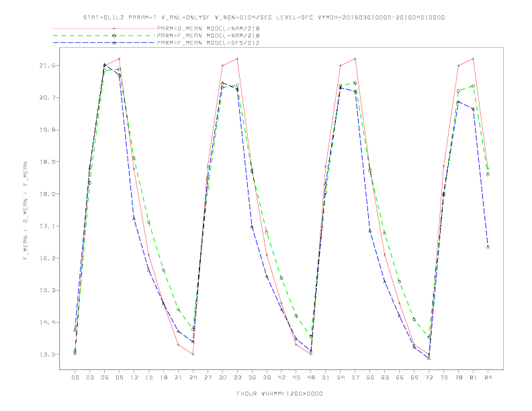
Task: Click y-axis tick label 17.1
Action: tap(46, 226)
